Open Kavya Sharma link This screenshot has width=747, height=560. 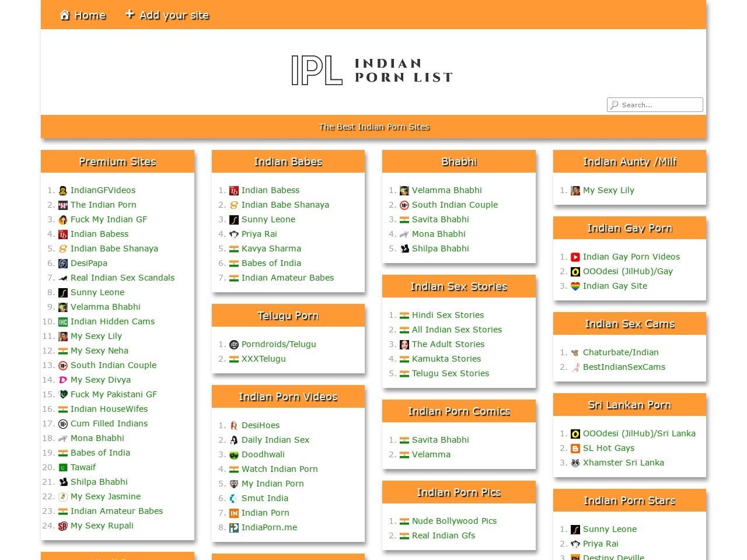click(x=271, y=249)
